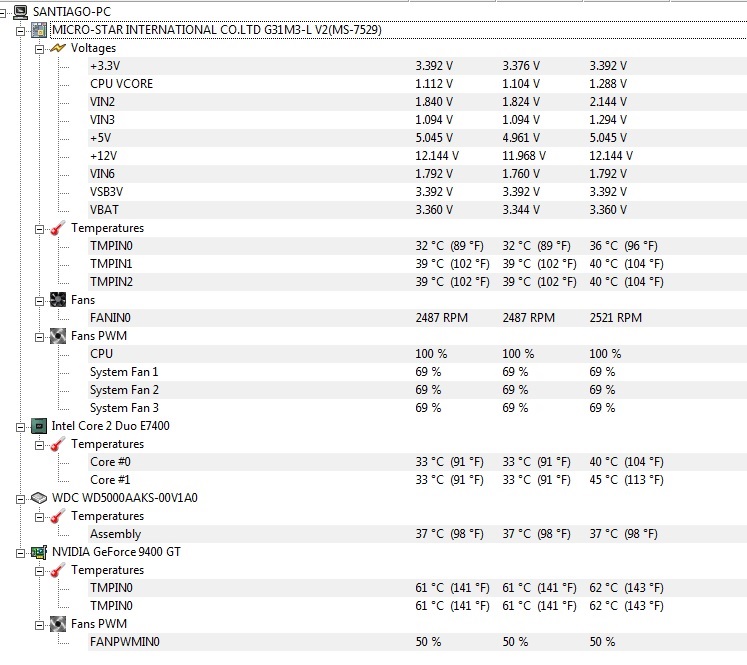This screenshot has height=665, width=747.
Task: Click the Voltages lightning icon
Action: coord(58,48)
